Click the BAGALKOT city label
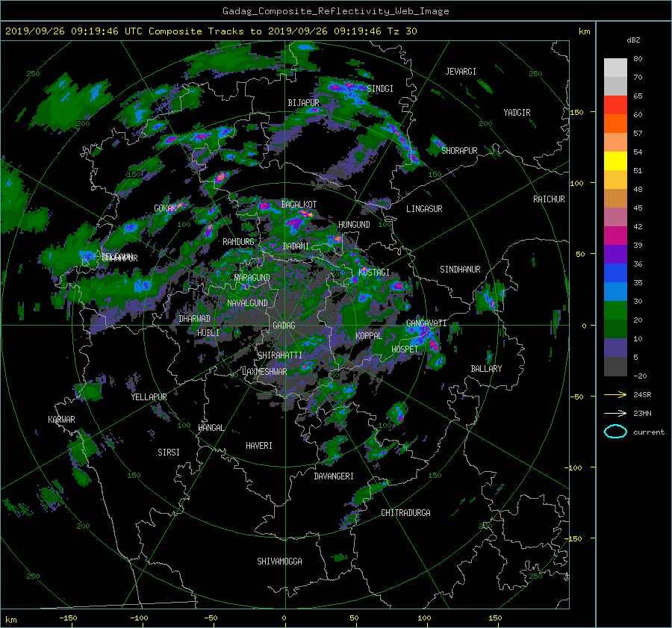 [299, 205]
